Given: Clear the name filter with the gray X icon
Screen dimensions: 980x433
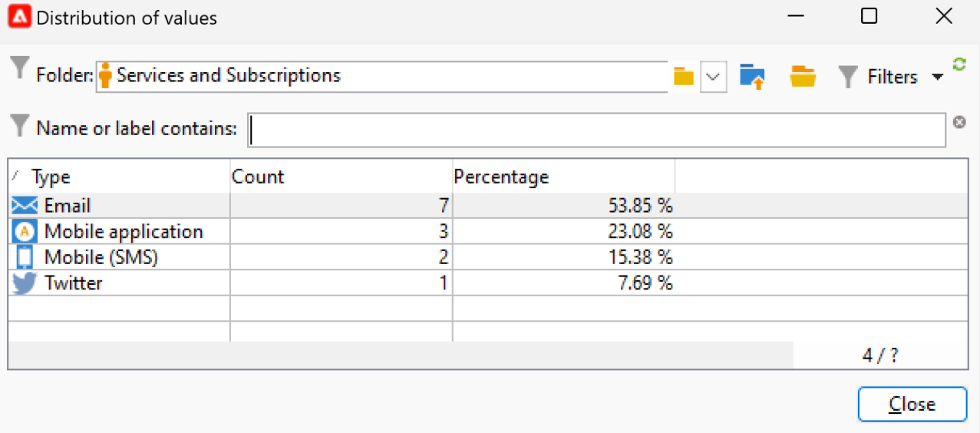Looking at the screenshot, I should 959,122.
